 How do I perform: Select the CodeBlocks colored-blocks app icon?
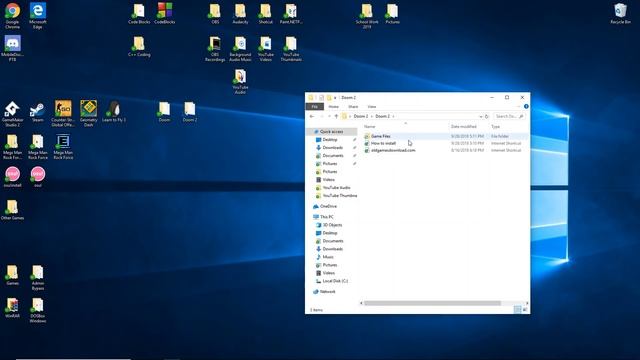click(x=164, y=13)
